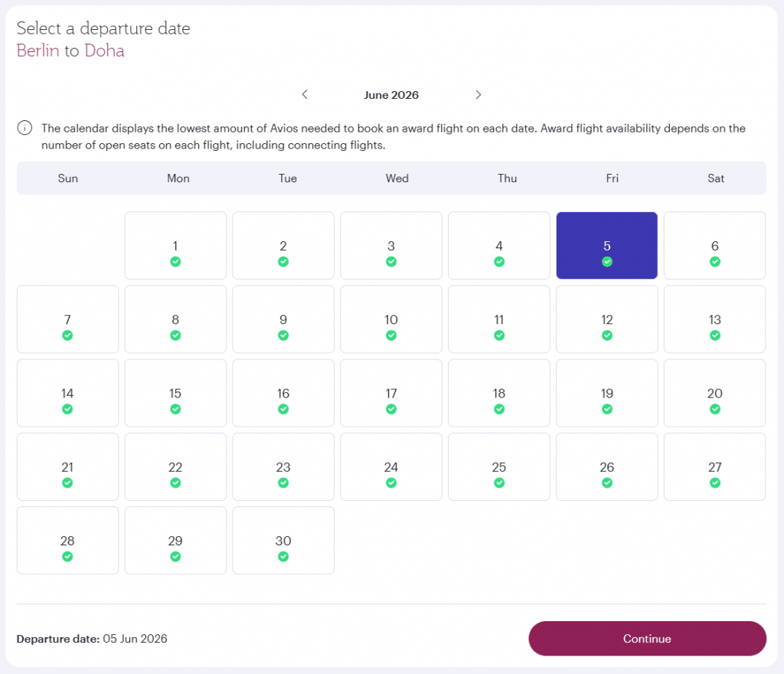Click the green check icon on June 15
The width and height of the screenshot is (784, 674).
(x=175, y=409)
